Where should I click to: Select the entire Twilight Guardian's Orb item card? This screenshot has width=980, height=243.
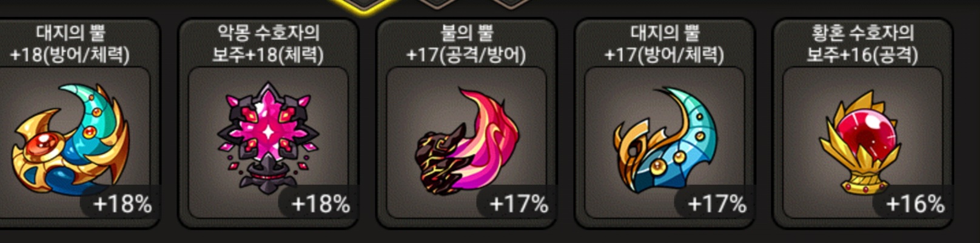[862, 124]
